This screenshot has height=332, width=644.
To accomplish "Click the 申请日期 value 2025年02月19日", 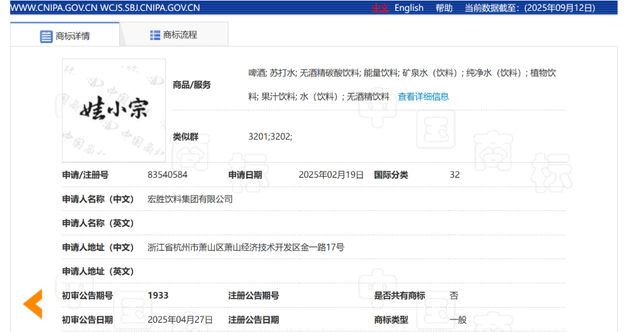I will [x=331, y=175].
